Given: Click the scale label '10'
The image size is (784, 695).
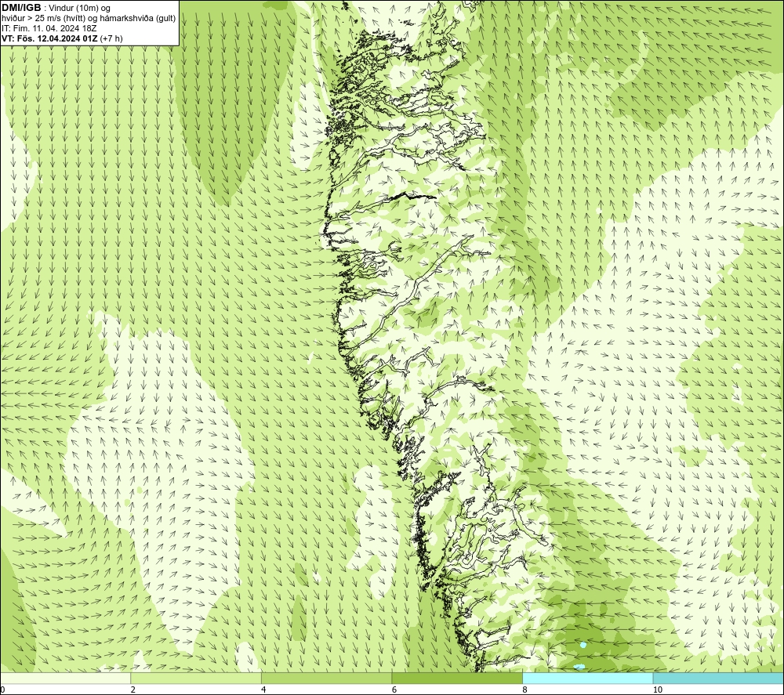Looking at the screenshot, I should 658,690.
